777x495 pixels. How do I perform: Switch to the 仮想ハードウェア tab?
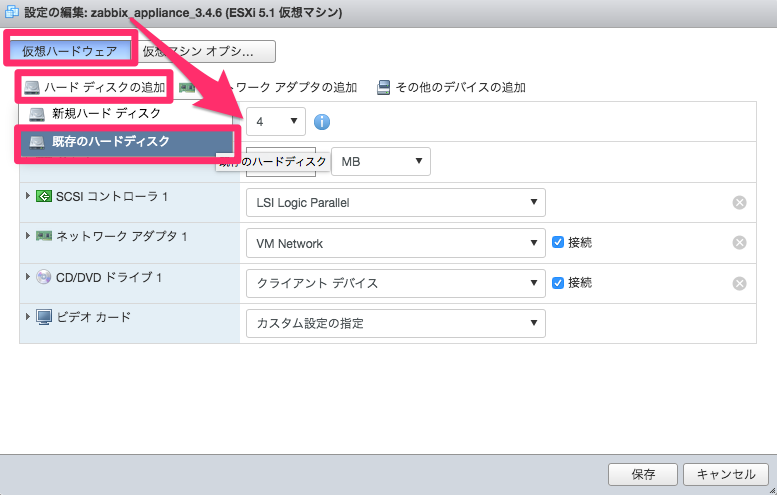70,51
